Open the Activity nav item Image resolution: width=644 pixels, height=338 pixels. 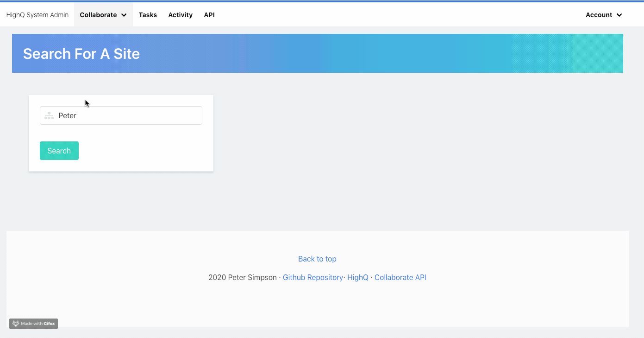[180, 15]
